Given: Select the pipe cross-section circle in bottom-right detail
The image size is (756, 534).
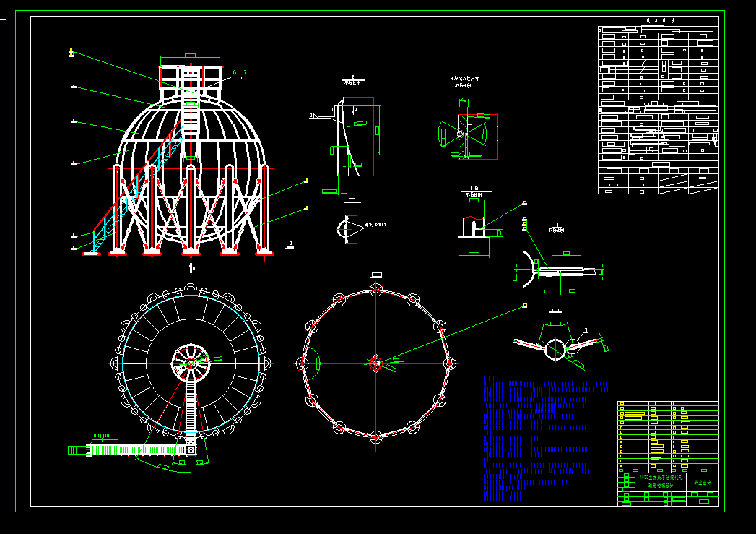Looking at the screenshot, I should pyautogui.click(x=555, y=349).
